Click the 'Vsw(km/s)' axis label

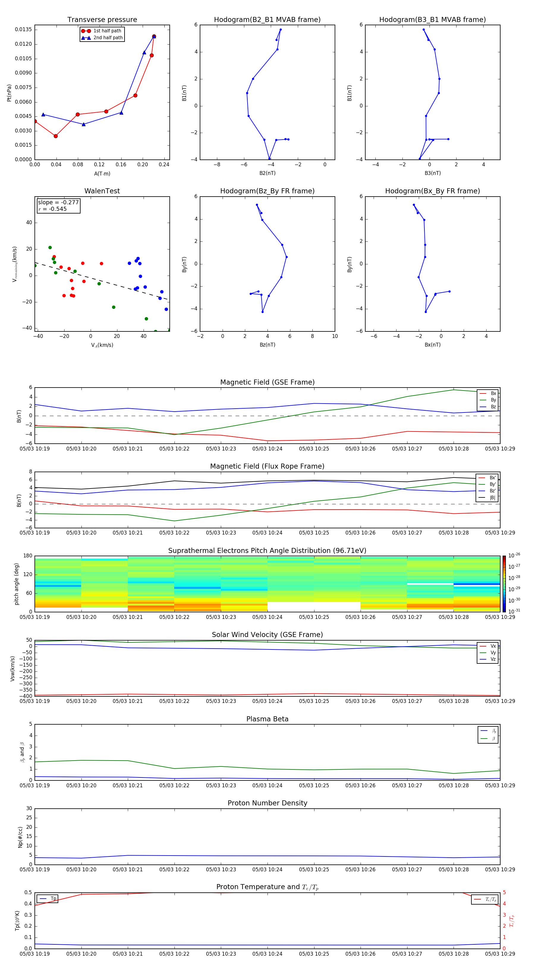(x=12, y=668)
